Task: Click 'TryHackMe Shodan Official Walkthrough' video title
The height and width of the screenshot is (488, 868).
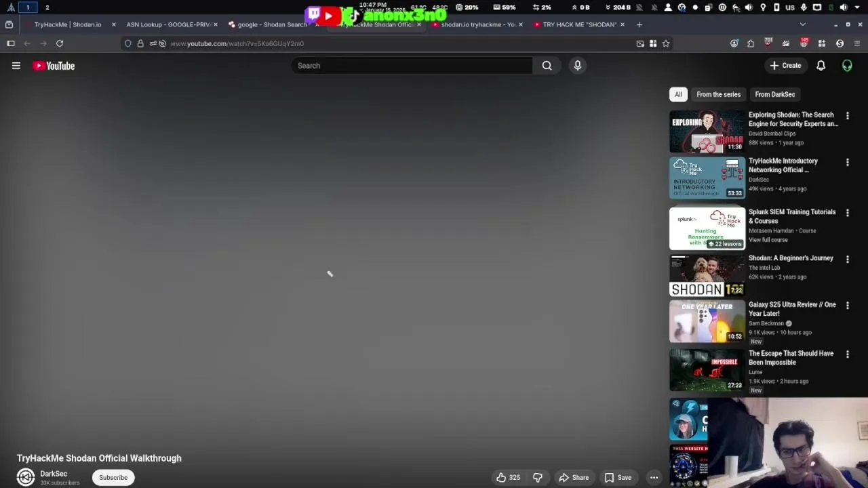Action: click(x=99, y=458)
